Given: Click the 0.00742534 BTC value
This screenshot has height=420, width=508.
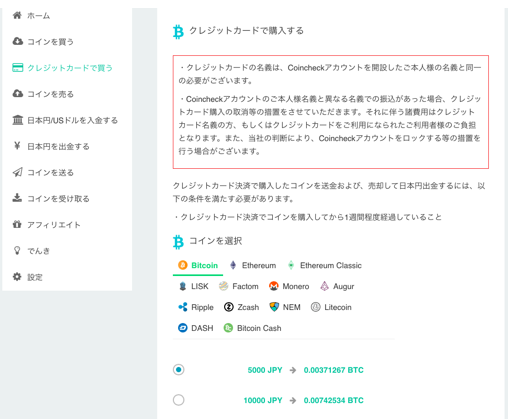Looking at the screenshot, I should (333, 400).
